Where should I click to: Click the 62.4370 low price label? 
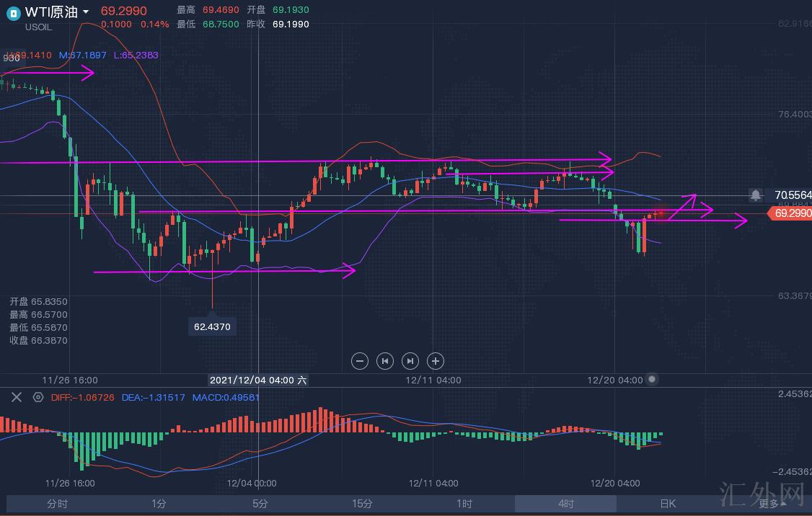coord(212,326)
